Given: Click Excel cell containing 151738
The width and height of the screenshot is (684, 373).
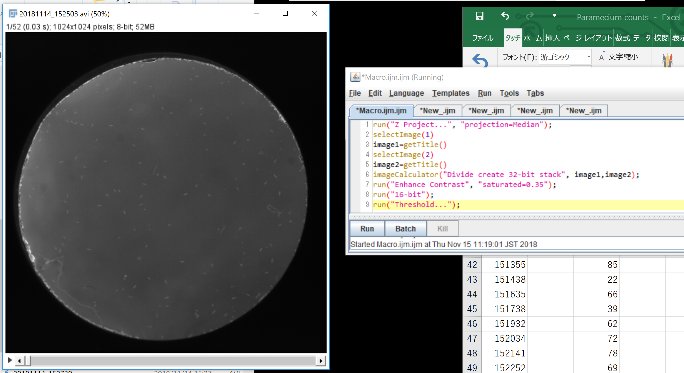Looking at the screenshot, I should click(505, 309).
